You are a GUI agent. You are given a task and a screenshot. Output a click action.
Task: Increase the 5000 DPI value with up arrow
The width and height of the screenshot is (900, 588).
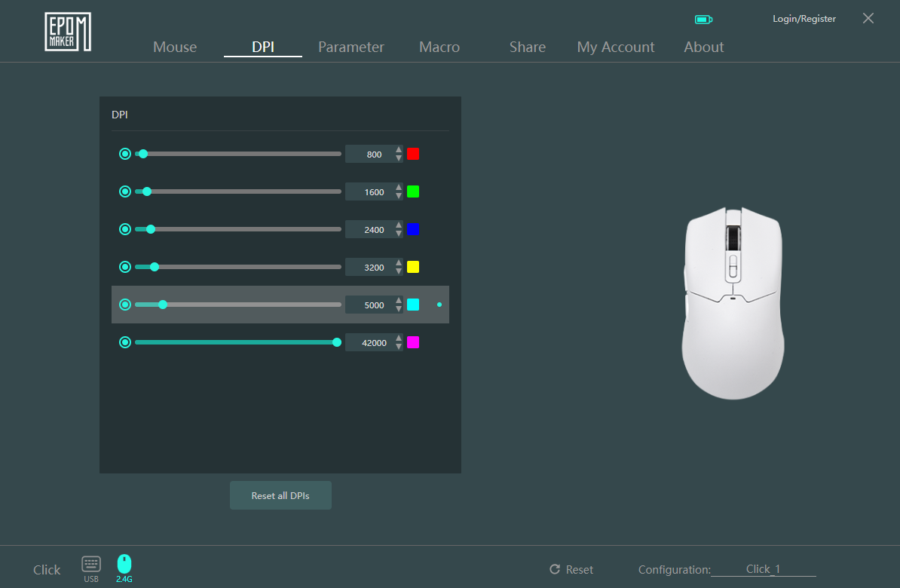(399, 301)
